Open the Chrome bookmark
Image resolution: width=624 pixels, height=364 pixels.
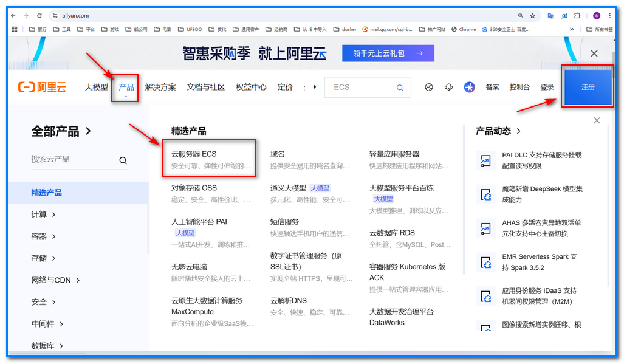pyautogui.click(x=464, y=29)
